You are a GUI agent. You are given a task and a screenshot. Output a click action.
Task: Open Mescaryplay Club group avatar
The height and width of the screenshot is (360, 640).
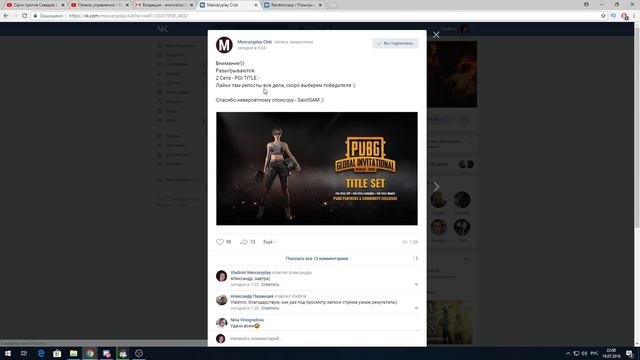(x=224, y=45)
